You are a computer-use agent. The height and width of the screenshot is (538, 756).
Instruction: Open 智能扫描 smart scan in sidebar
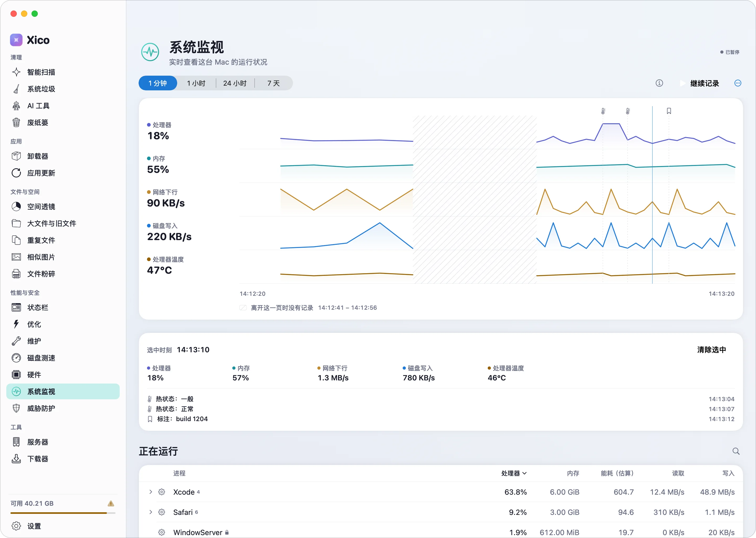point(63,72)
